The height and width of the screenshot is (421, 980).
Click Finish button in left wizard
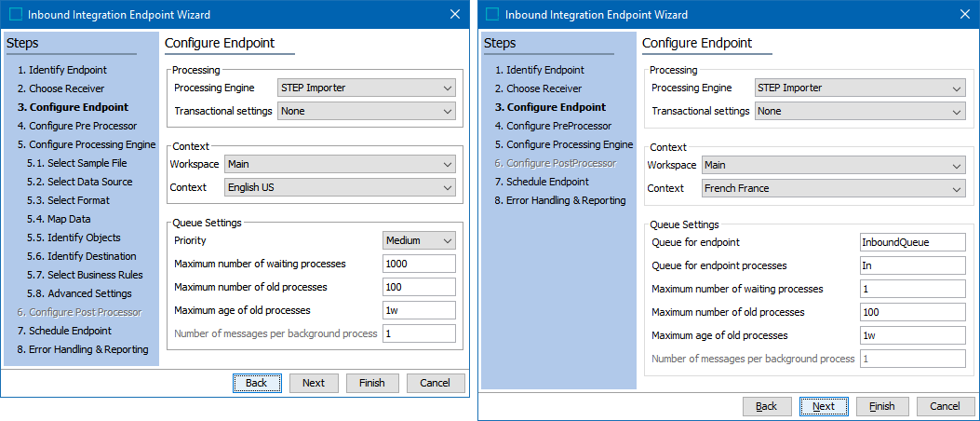point(372,383)
